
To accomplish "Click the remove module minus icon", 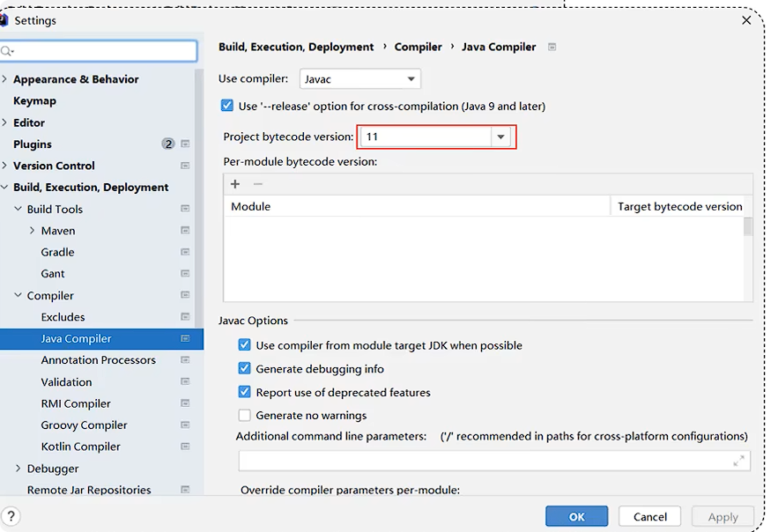I will [x=258, y=184].
